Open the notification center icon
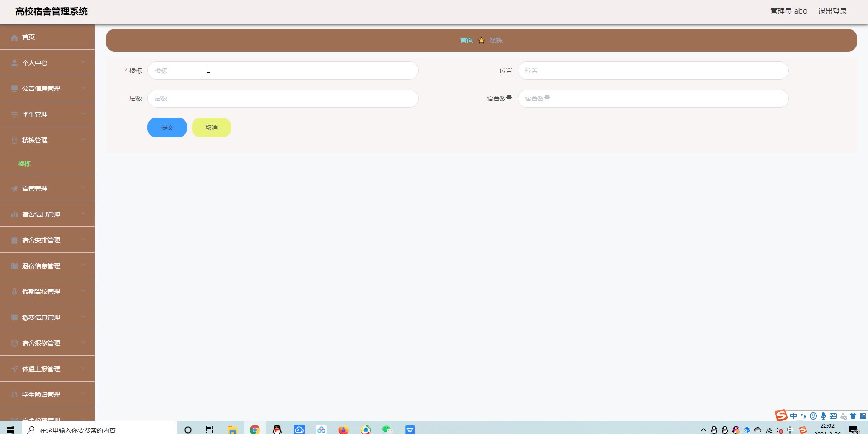This screenshot has height=434, width=868. tap(854, 429)
